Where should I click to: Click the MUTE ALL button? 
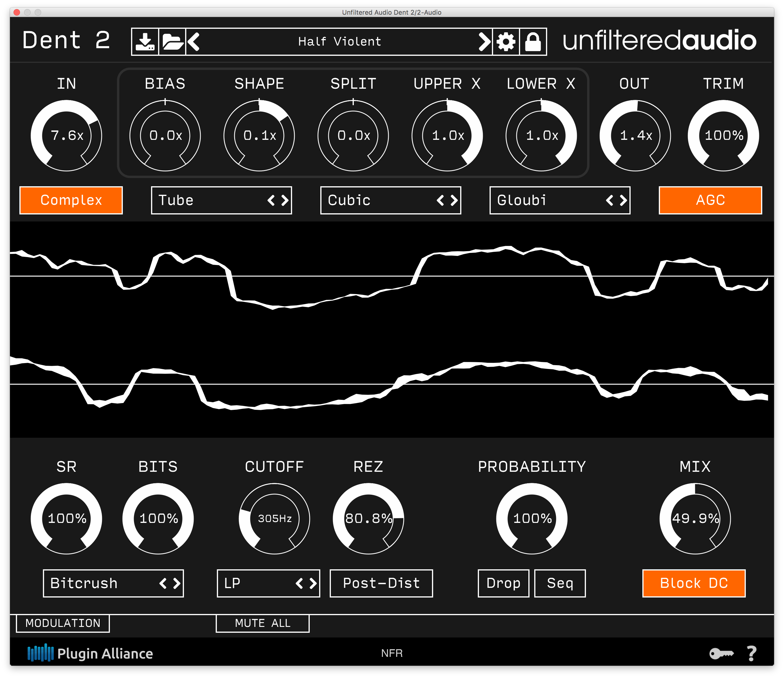[263, 623]
